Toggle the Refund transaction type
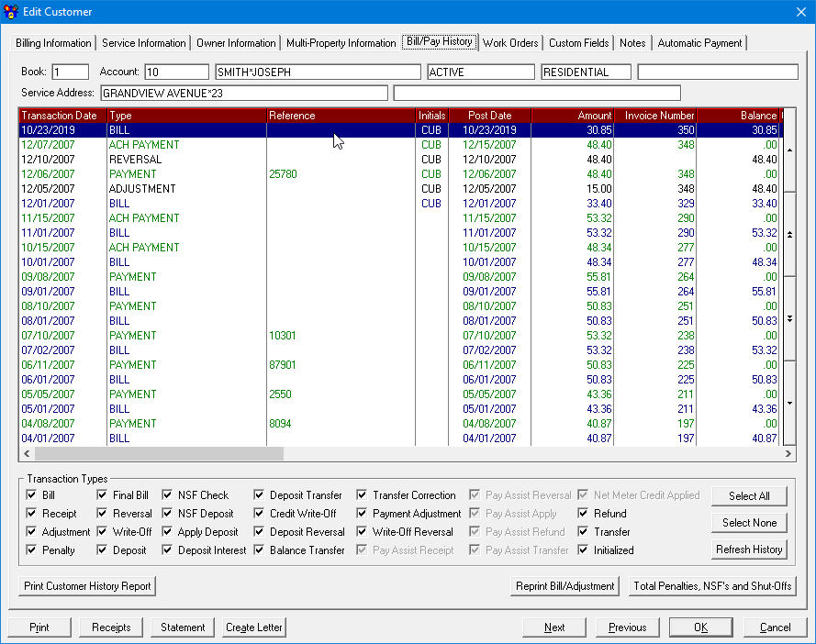 (583, 513)
